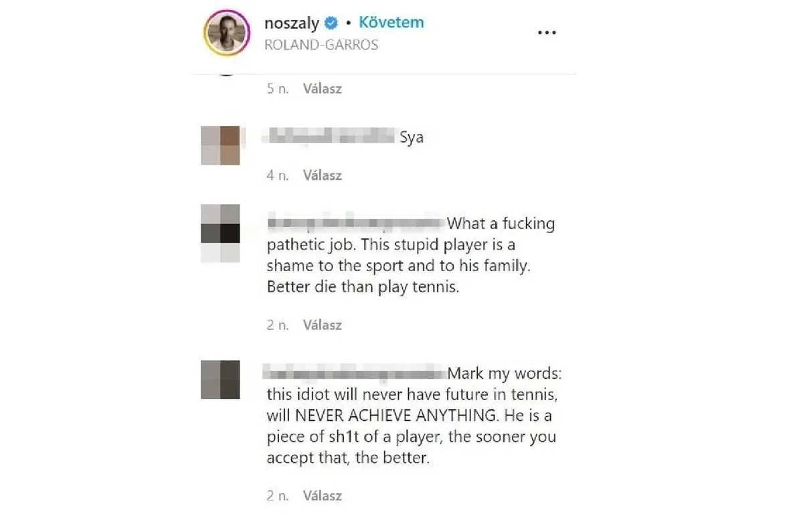This screenshot has width=803, height=532.
Task: Click the blurred username before Sya
Action: 330,137
